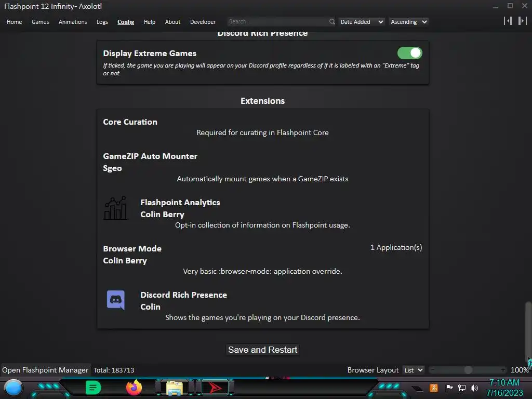Click the GameZIP Auto Mounter extension title

pos(150,156)
